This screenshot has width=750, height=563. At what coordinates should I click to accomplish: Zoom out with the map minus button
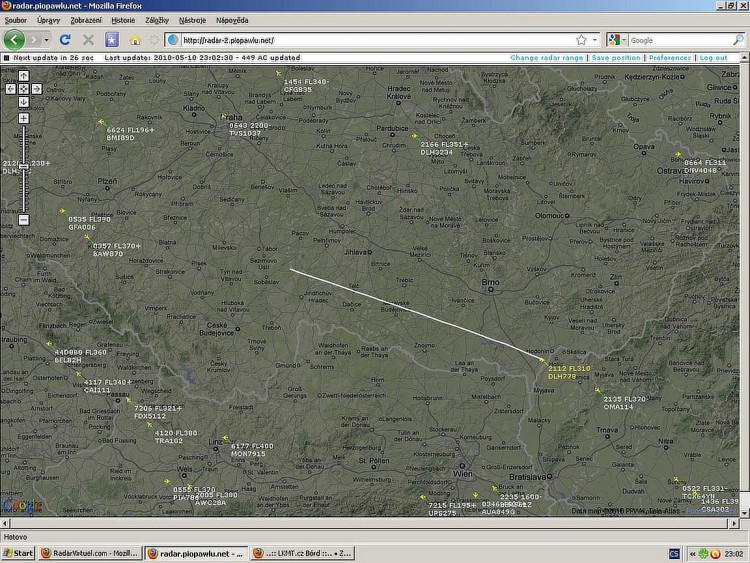click(x=23, y=220)
